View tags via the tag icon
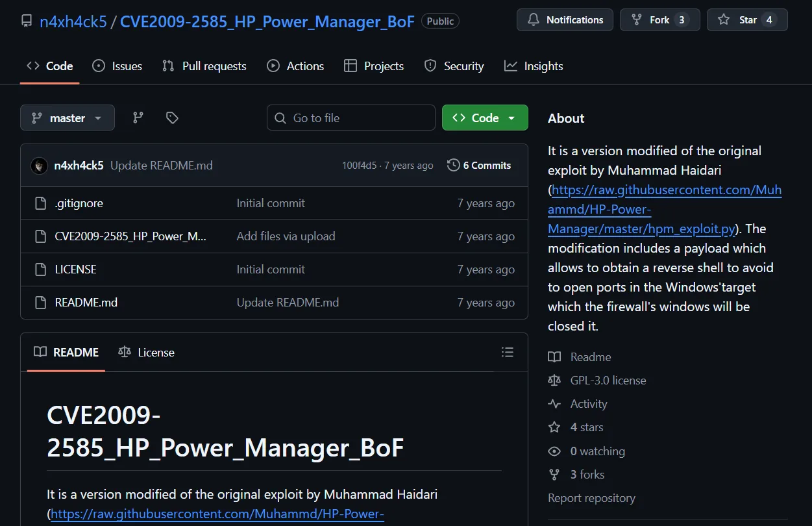Image resolution: width=812 pixels, height=526 pixels. (x=172, y=118)
